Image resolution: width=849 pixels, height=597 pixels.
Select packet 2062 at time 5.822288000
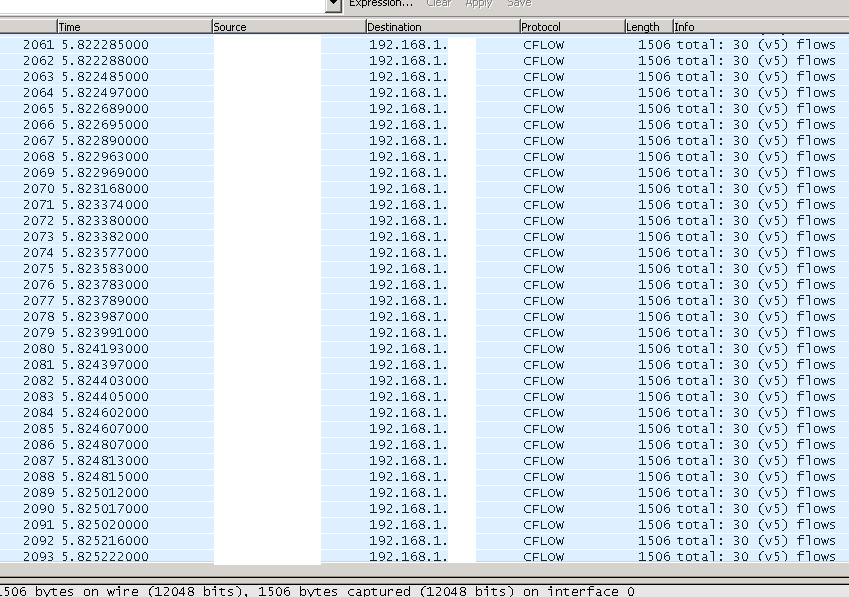click(x=424, y=61)
